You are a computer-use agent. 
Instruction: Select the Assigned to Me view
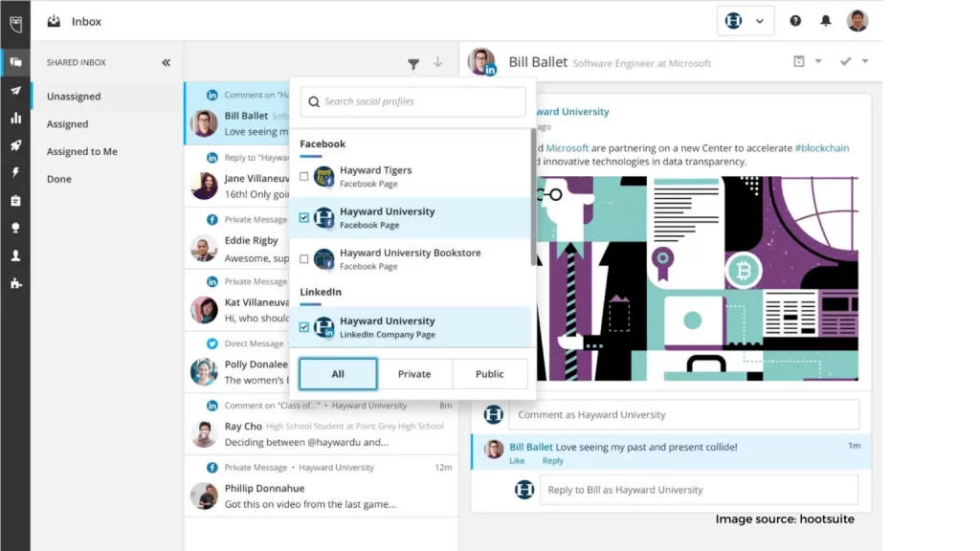pyautogui.click(x=82, y=151)
